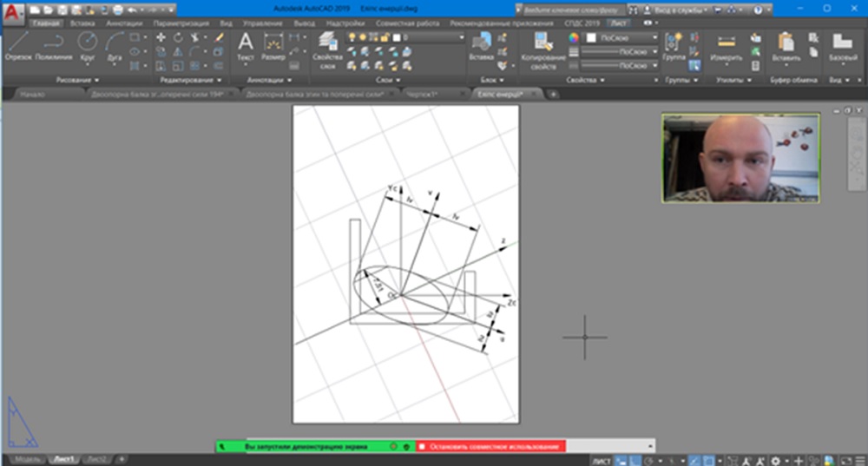Click the color wheel icon in Свойства panel
The image size is (868, 466).
pyautogui.click(x=574, y=37)
